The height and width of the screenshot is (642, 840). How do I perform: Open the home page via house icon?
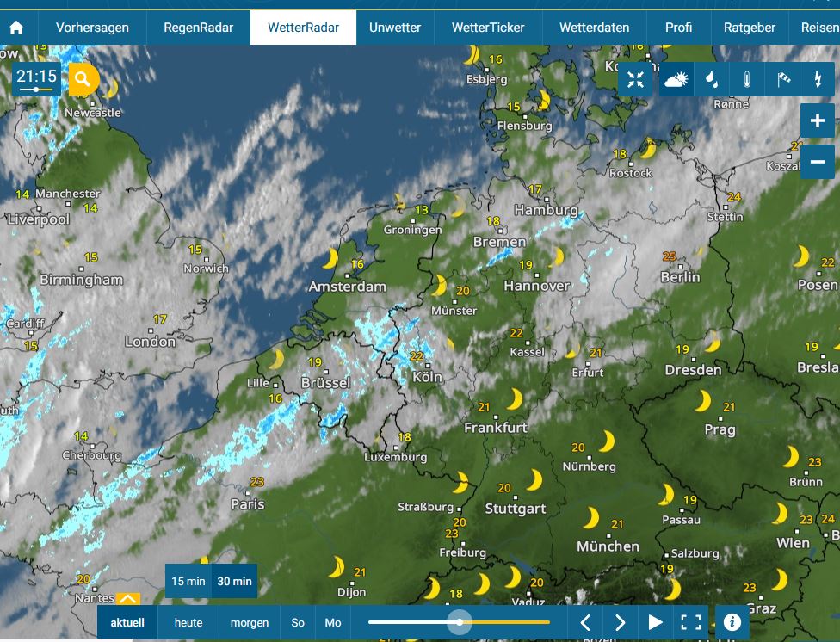16,28
